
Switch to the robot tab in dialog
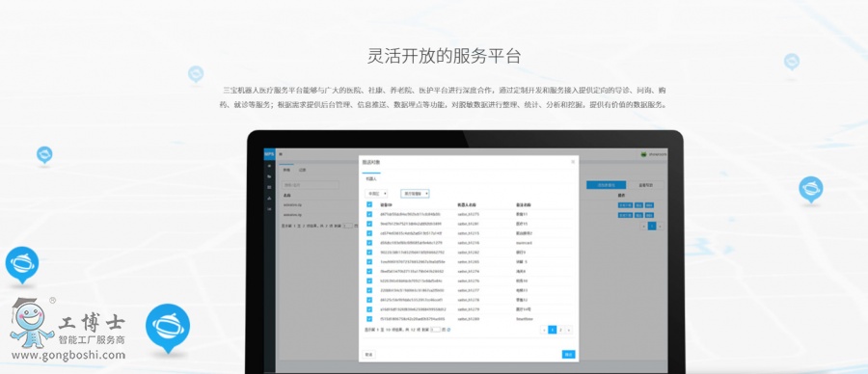click(371, 179)
